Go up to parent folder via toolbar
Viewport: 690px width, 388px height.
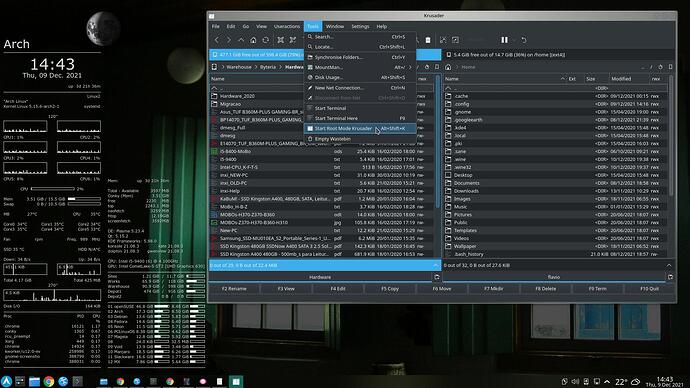[x=241, y=40]
